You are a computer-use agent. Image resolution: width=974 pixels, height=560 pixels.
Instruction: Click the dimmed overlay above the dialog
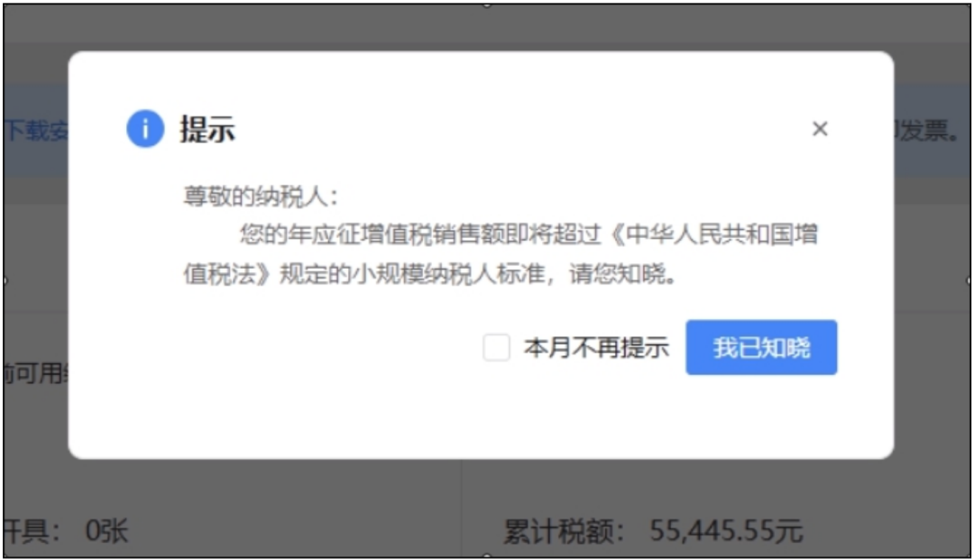(x=487, y=28)
